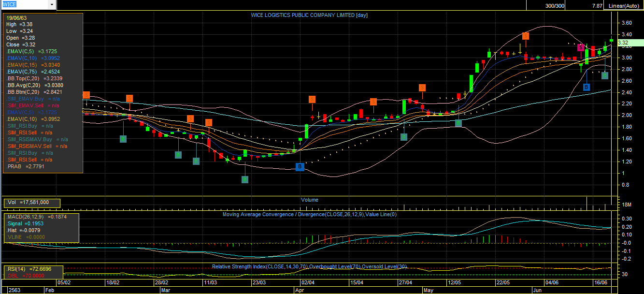Image resolution: width=644 pixels, height=294 pixels.
Task: Click the lowest green B marker in March
Action: click(244, 179)
